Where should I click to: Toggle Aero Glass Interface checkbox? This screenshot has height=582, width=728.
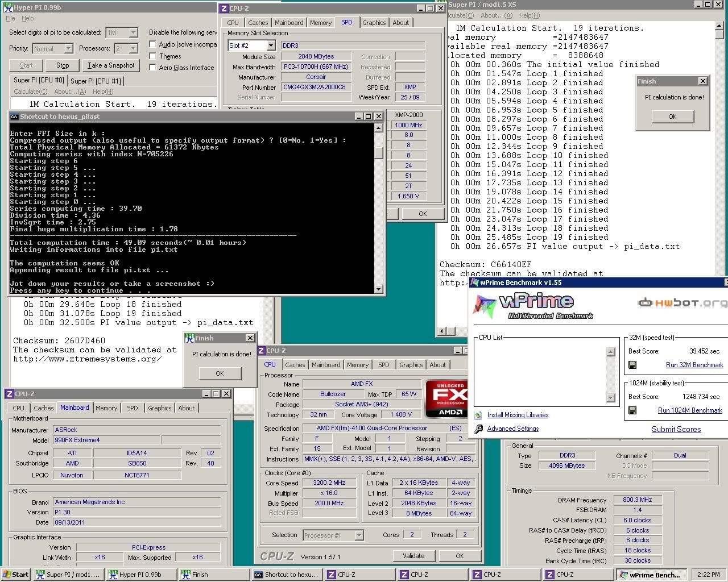click(152, 67)
